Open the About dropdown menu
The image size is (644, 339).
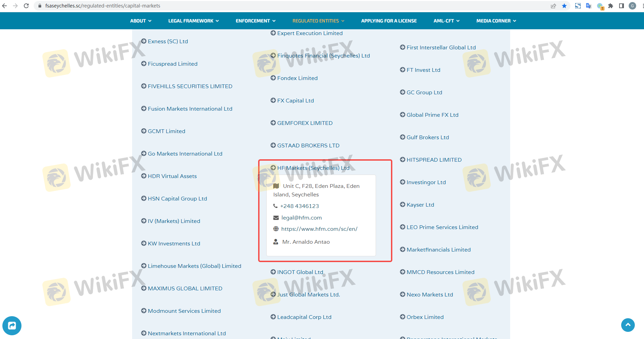click(x=140, y=21)
